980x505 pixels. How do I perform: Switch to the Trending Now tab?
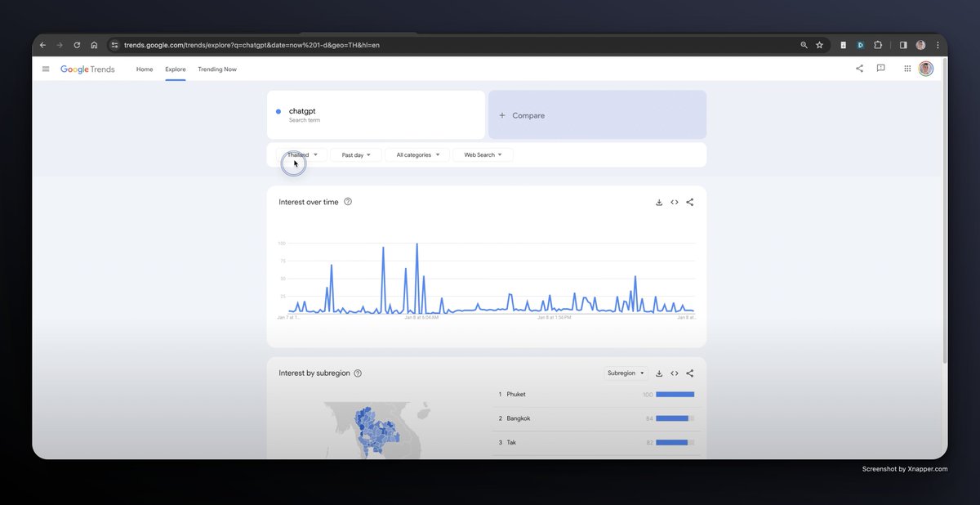[217, 69]
